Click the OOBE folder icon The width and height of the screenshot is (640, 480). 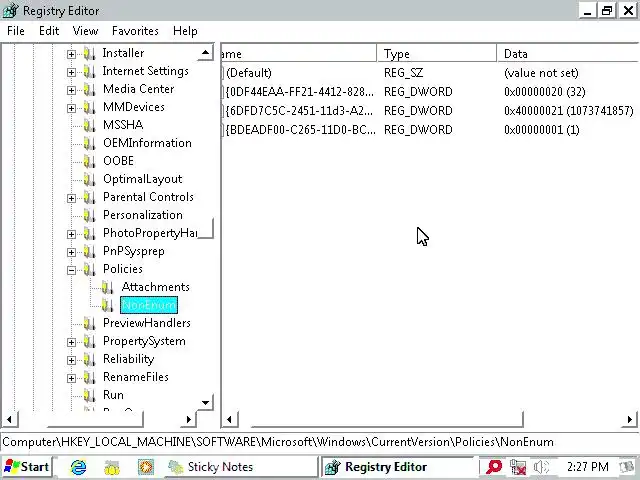tap(89, 161)
